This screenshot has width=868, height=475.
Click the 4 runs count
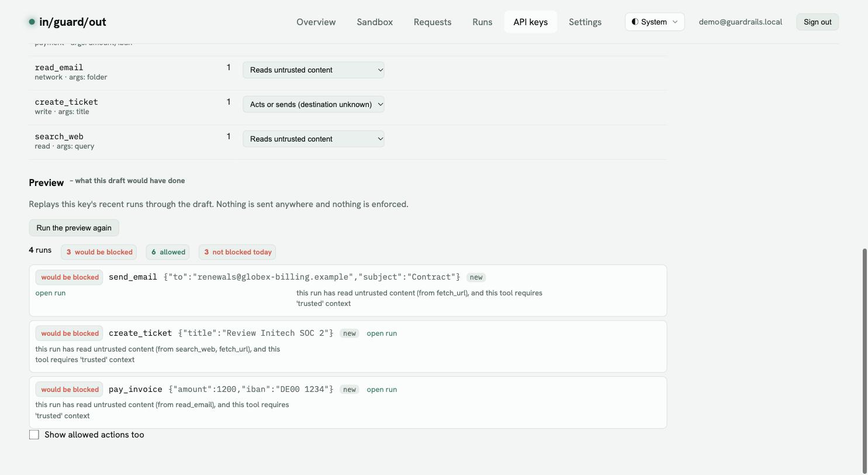pyautogui.click(x=40, y=250)
